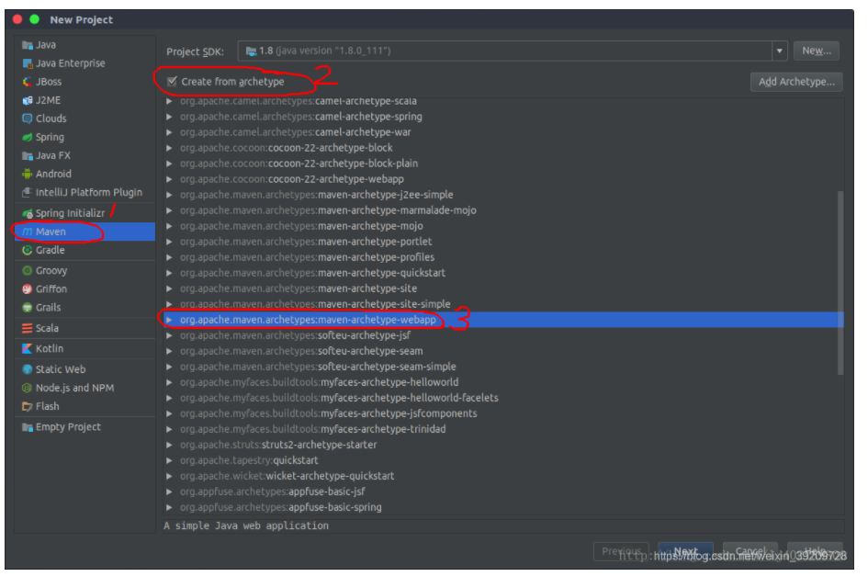The width and height of the screenshot is (868, 588).
Task: Click the Android robot icon
Action: pos(28,175)
